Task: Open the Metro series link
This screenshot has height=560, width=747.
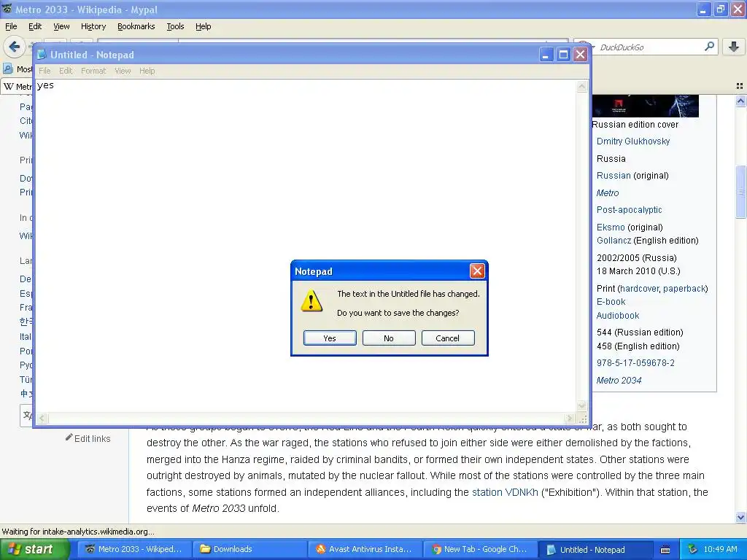Action: click(x=608, y=192)
